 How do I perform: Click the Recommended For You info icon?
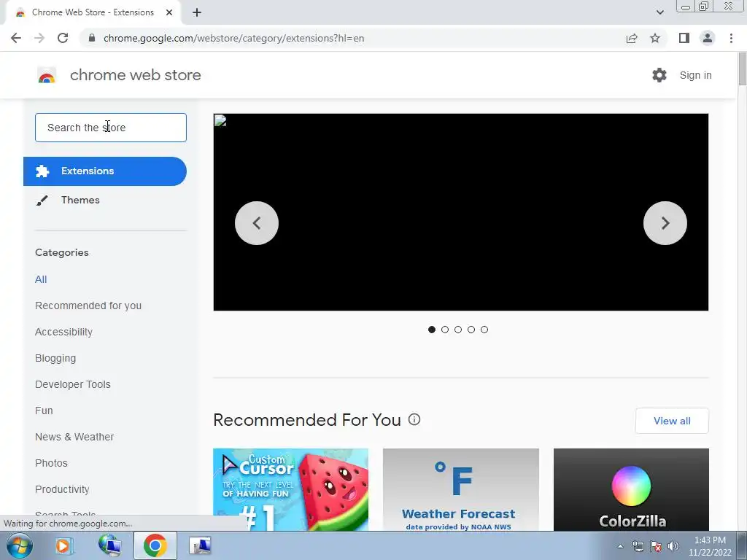pyautogui.click(x=414, y=419)
